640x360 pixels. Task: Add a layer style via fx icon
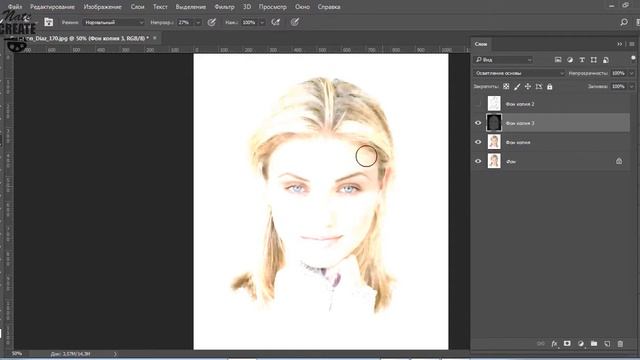click(554, 344)
